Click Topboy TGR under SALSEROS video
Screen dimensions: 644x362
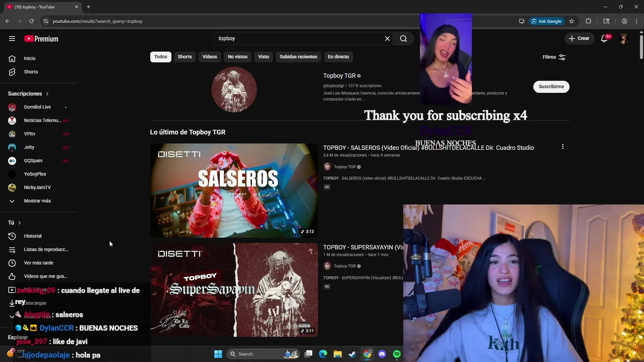345,167
